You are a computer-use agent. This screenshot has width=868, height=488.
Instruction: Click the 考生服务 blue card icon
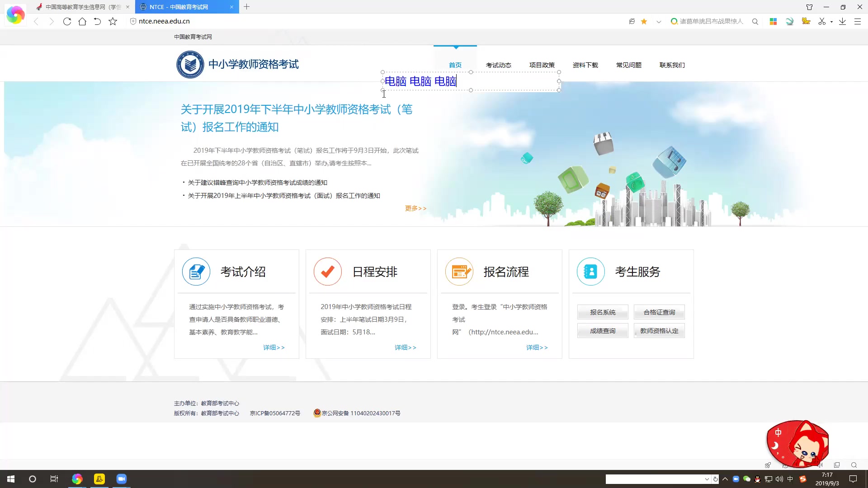click(x=590, y=272)
